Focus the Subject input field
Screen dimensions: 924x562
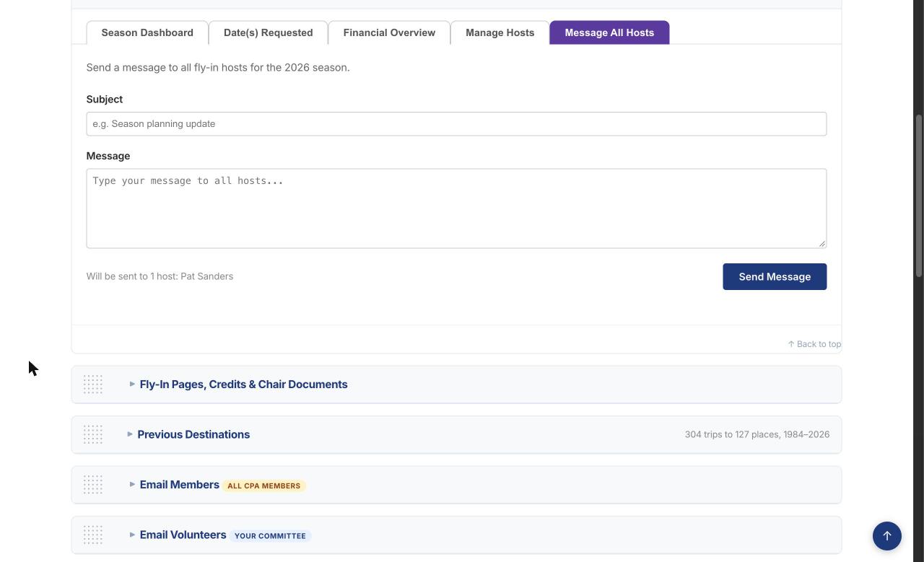click(x=456, y=124)
